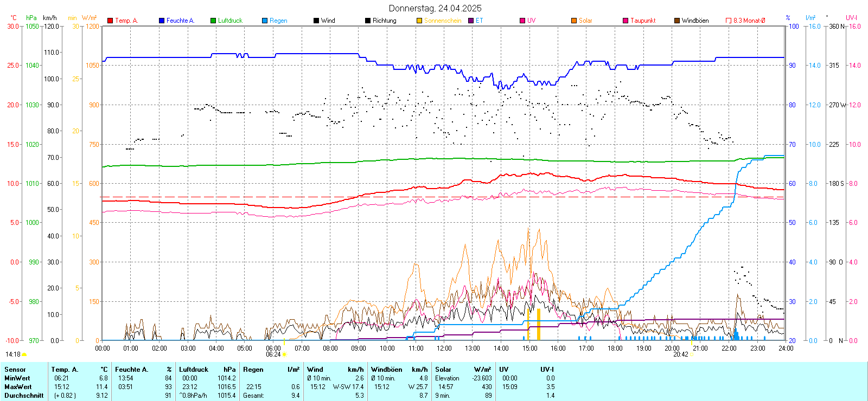Toggle the Taupunkt series legend square
The image size is (868, 401).
(626, 21)
